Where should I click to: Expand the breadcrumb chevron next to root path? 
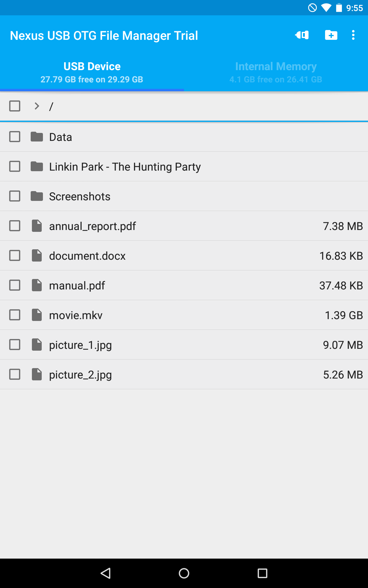(x=36, y=106)
